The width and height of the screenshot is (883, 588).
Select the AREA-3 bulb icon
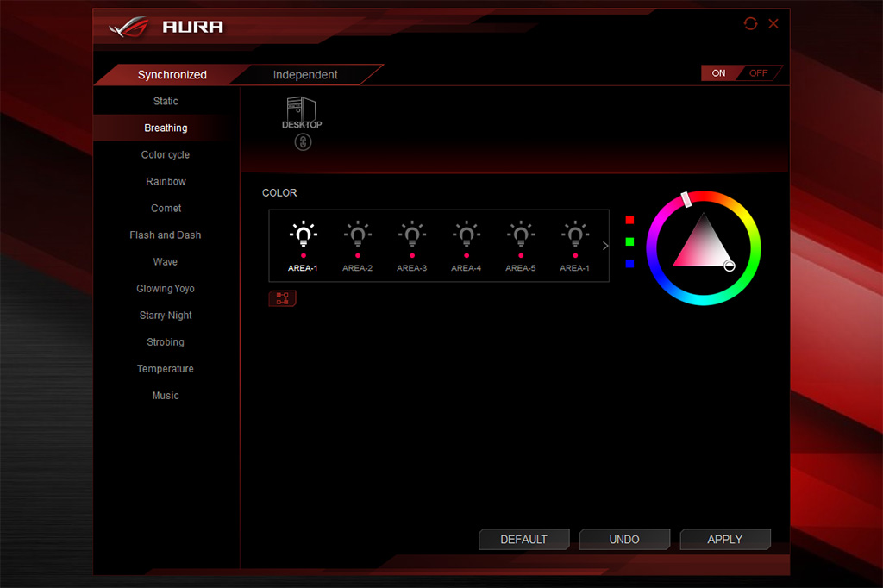point(411,234)
